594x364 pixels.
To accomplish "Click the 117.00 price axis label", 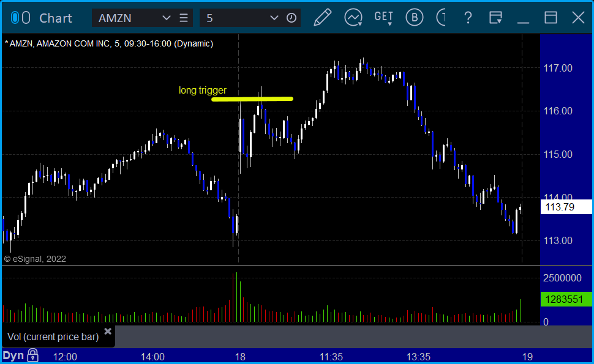I will pos(558,68).
